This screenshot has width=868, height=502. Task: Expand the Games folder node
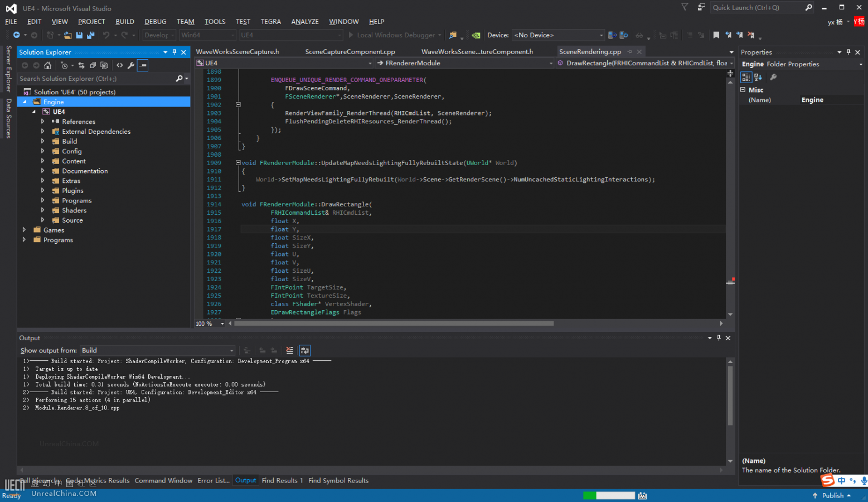click(x=24, y=230)
